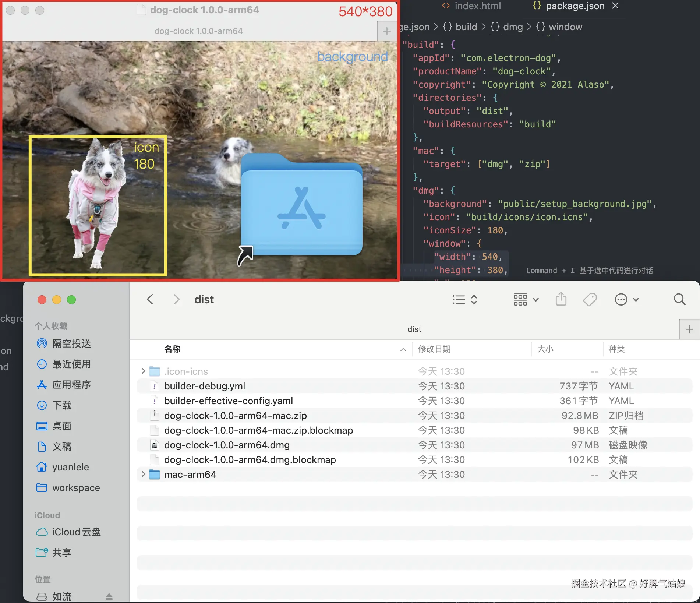The image size is (700, 603).
Task: Select the dog-clock 1.0.0-arm64 tab in DMG window
Action: 198,31
